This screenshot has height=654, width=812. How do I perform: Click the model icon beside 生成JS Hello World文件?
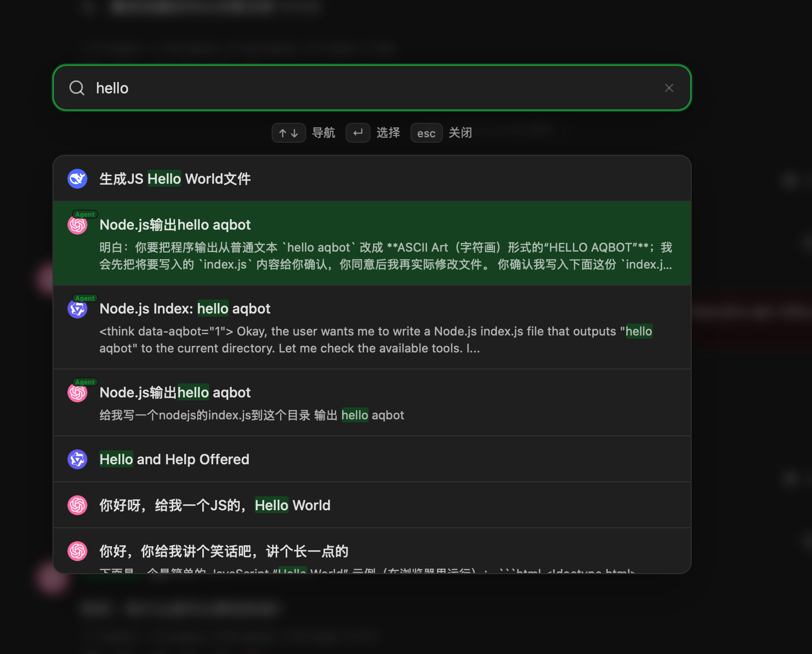tap(77, 179)
